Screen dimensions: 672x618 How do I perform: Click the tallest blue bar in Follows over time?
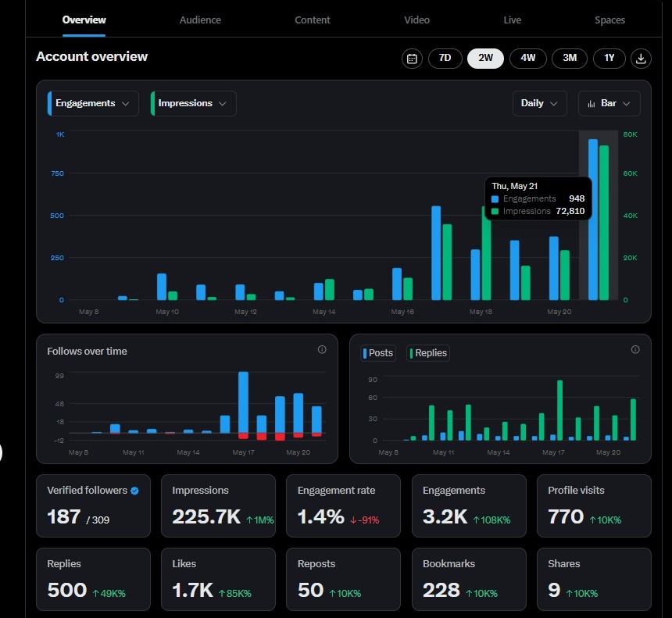point(243,402)
